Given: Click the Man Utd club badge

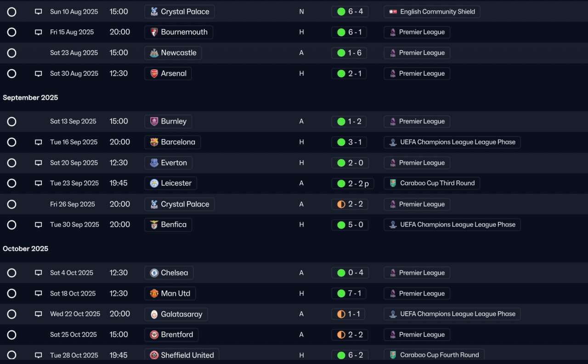Looking at the screenshot, I should click(154, 293).
